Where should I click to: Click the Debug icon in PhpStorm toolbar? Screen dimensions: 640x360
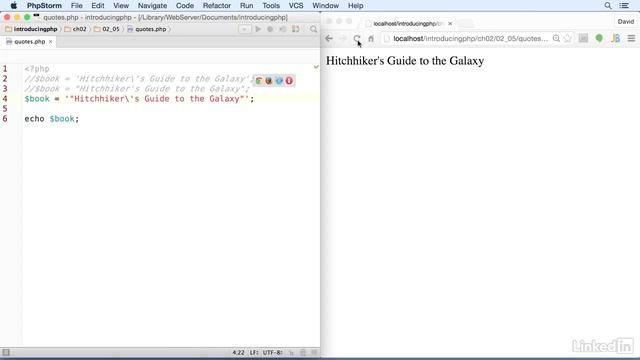coord(270,29)
